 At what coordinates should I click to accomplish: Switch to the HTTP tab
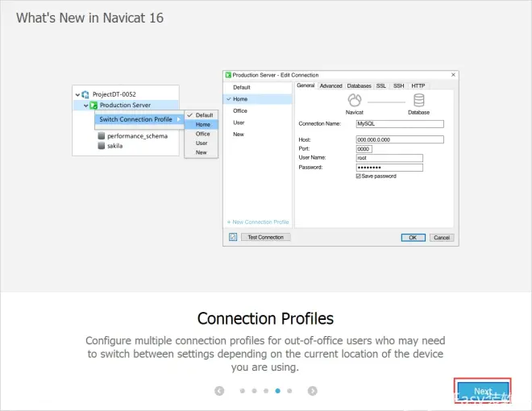[x=418, y=85]
